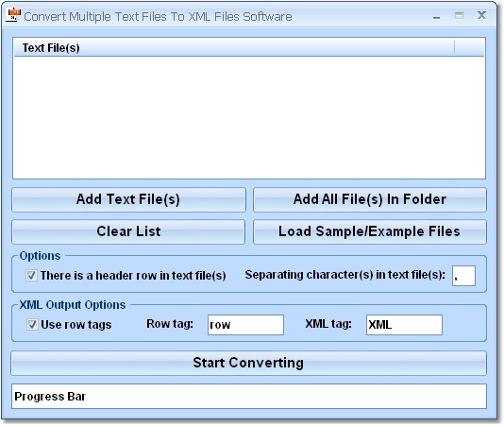Click the window title bar text
Screen dimensions: 504x426
[x=158, y=16]
